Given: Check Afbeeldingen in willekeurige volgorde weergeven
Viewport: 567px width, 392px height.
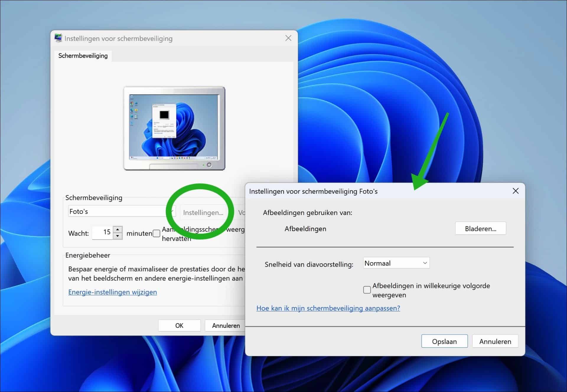Looking at the screenshot, I should (x=366, y=290).
